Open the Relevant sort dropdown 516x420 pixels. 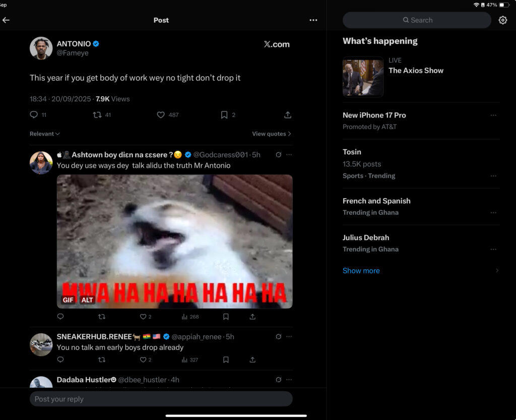point(45,134)
